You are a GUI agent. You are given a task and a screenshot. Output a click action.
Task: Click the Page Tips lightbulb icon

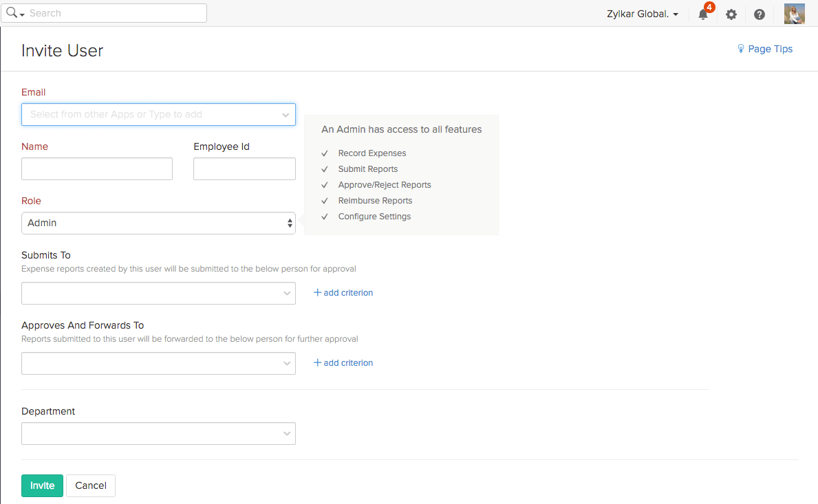point(741,49)
